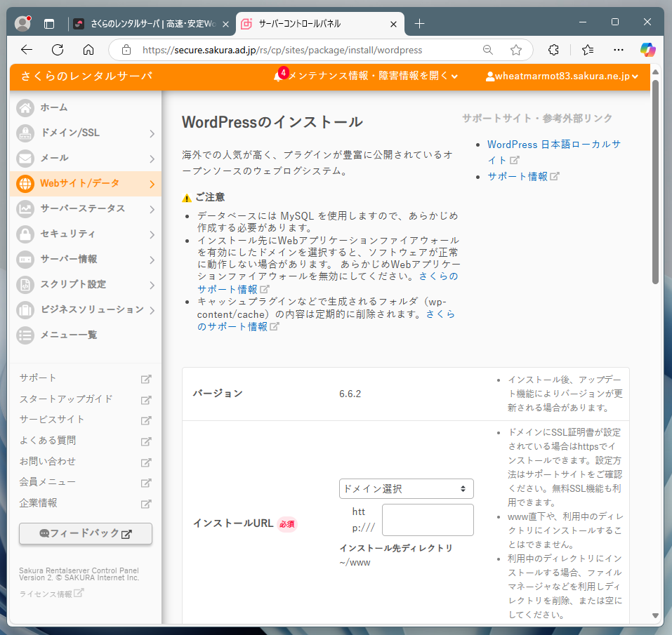Click external link icon beside 会員メニュー

point(146,483)
